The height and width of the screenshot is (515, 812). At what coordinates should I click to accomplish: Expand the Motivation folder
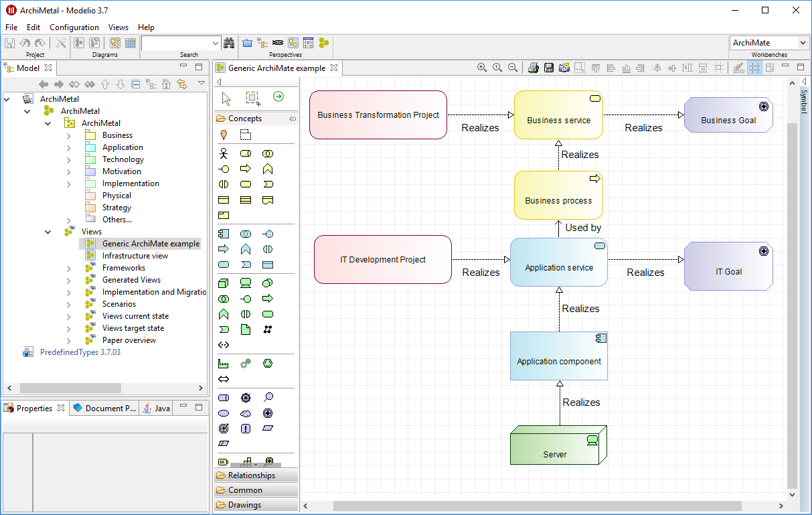[69, 171]
